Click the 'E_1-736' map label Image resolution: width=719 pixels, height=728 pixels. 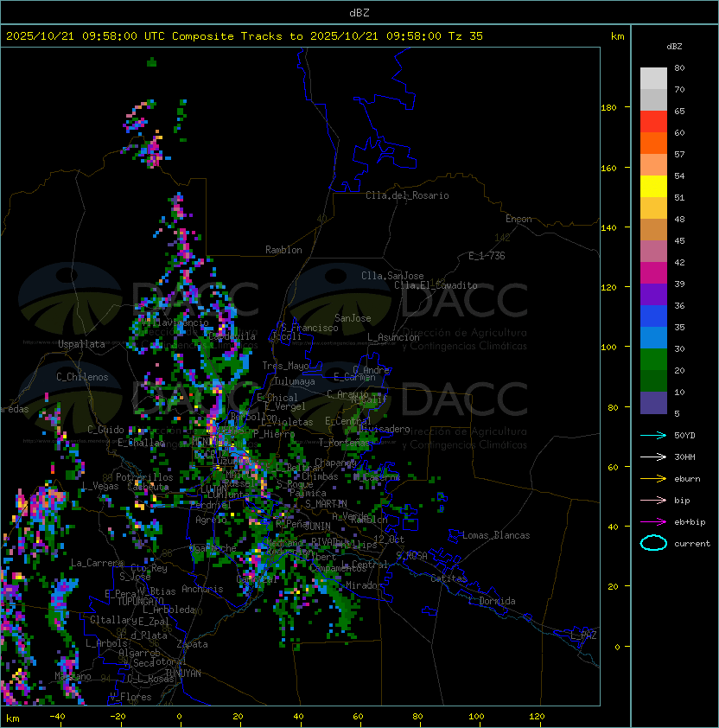click(x=487, y=256)
